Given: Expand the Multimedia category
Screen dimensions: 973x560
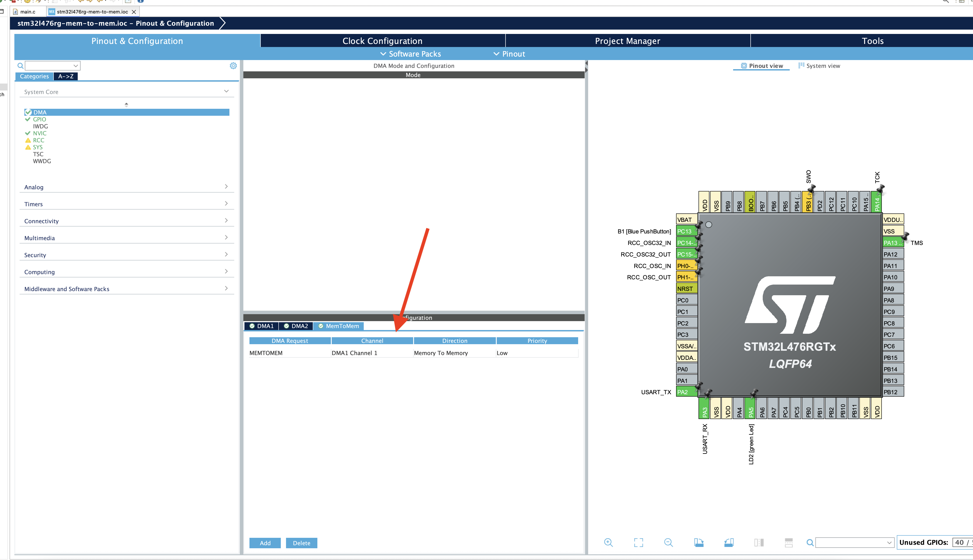Looking at the screenshot, I should (126, 238).
